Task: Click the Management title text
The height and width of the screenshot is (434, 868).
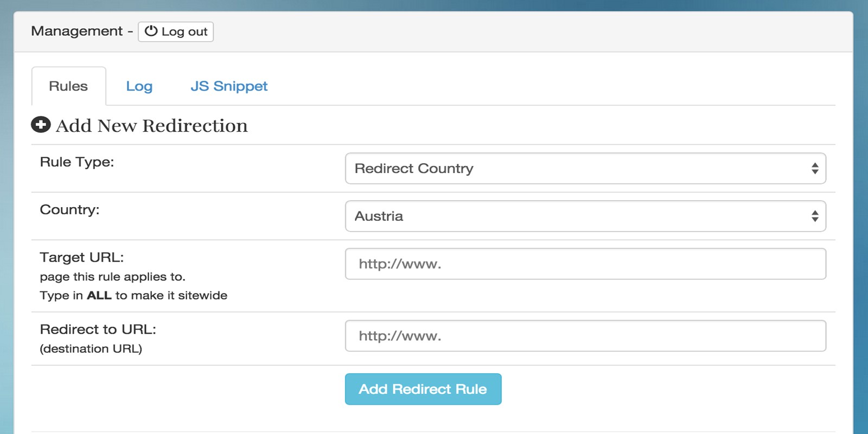Action: point(77,31)
